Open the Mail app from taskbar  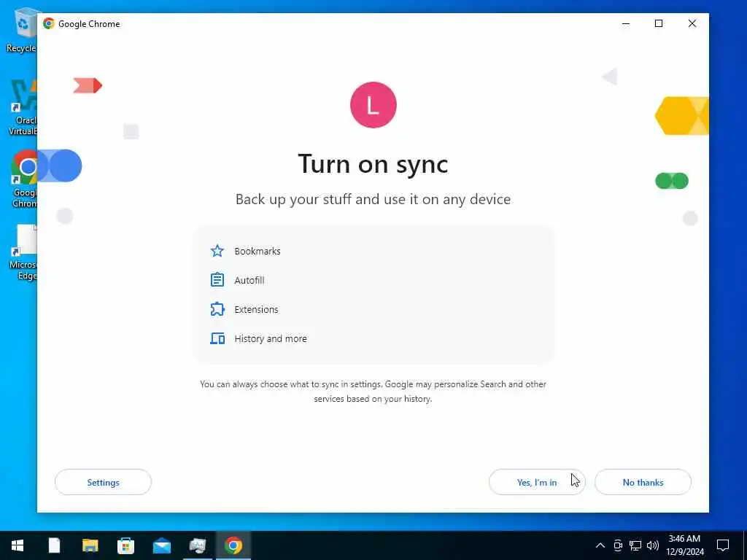pyautogui.click(x=161, y=545)
